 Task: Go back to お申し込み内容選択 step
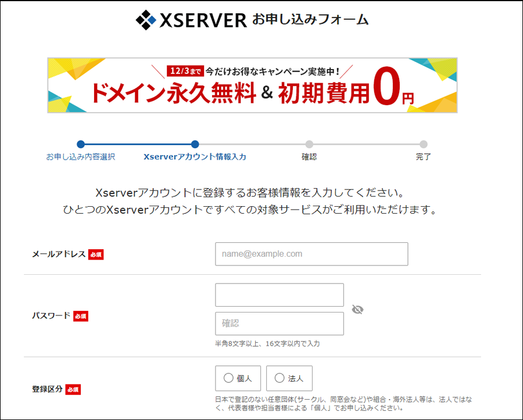tap(81, 157)
